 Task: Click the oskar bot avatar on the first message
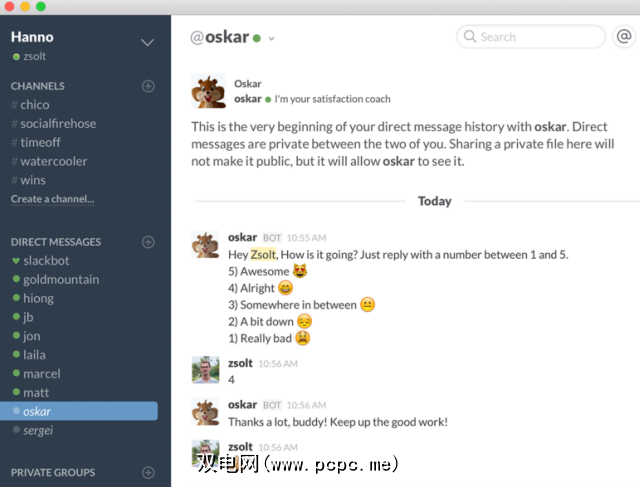(206, 246)
